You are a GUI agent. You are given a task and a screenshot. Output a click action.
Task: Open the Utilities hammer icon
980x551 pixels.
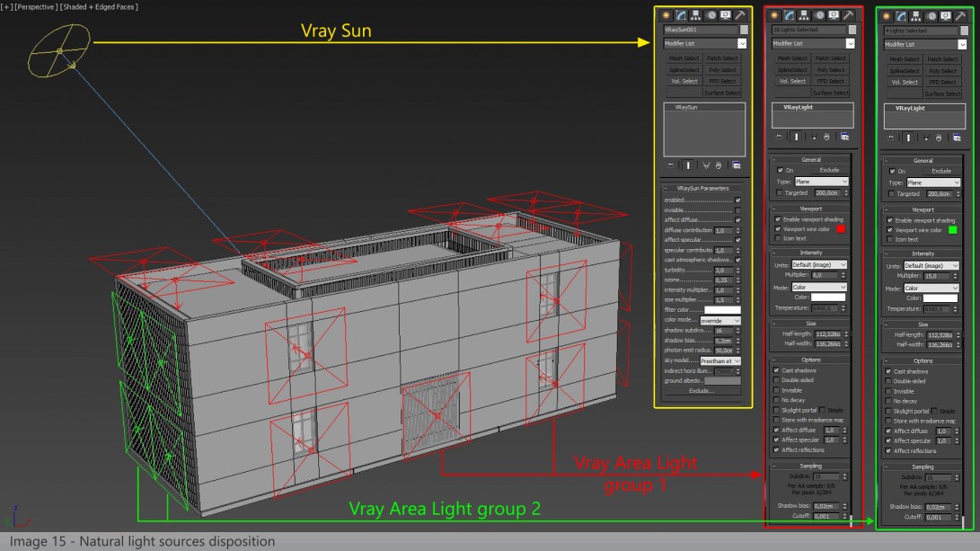coord(740,14)
